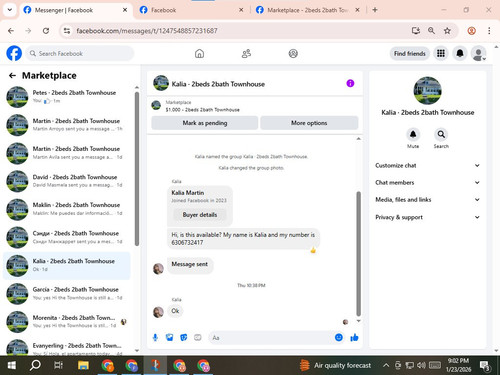Switch to the Messenger | Facebook tab
The image size is (500, 375).
coord(75,10)
